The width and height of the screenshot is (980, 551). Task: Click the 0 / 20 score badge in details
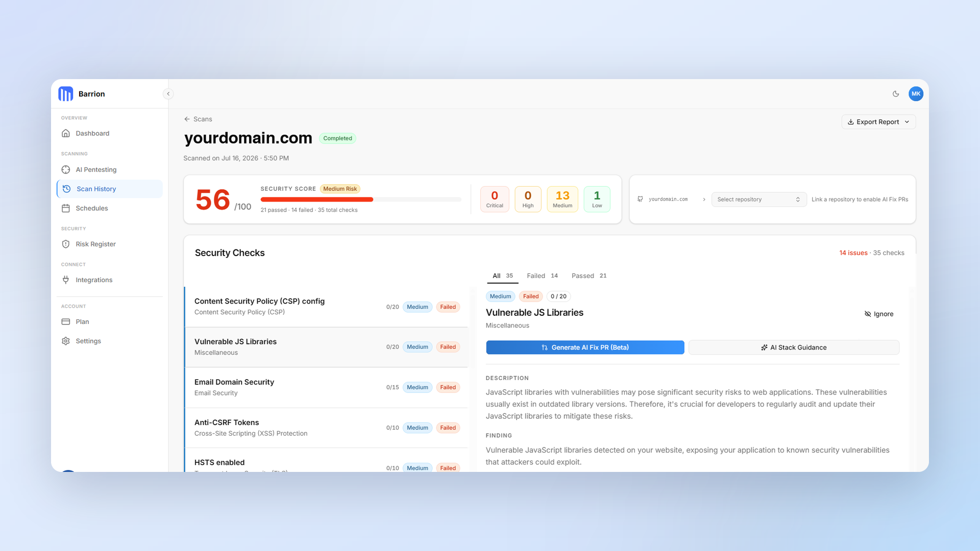[558, 296]
